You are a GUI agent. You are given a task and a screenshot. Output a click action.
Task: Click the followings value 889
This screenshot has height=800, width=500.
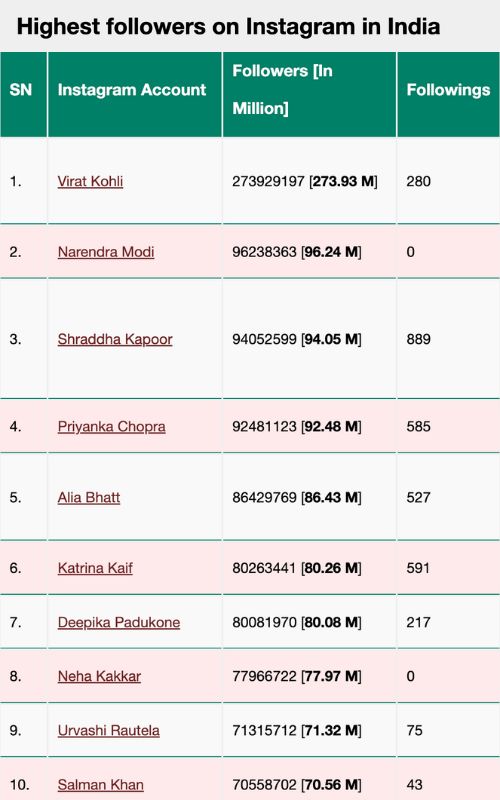418,339
